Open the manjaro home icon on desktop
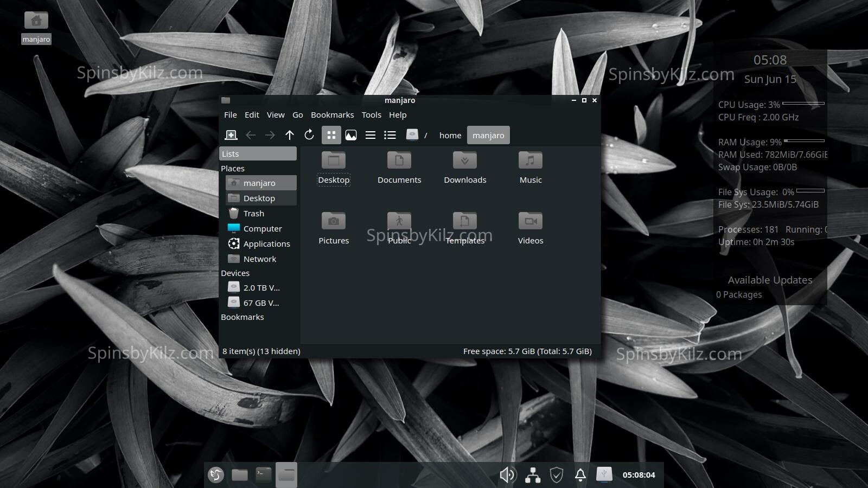868x488 pixels. tap(36, 27)
